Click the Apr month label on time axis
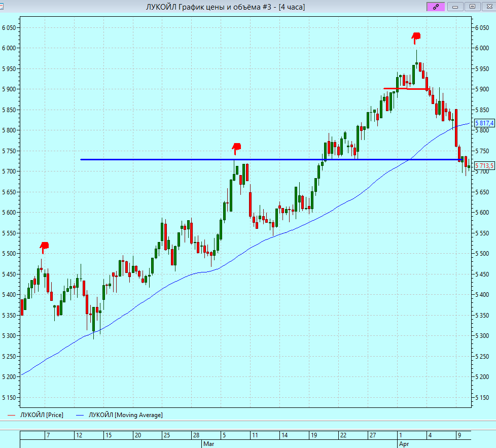Image resolution: width=496 pixels, height=448 pixels. click(x=404, y=444)
